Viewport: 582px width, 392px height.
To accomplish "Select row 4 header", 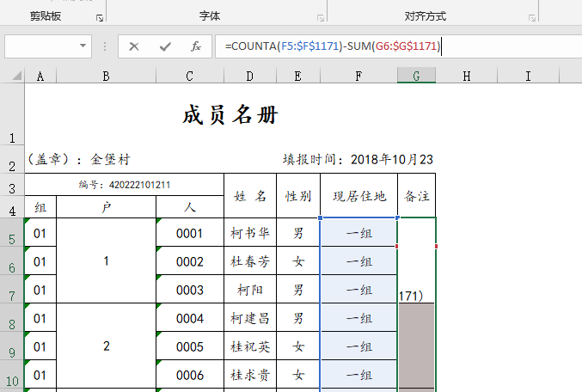I will click(12, 207).
